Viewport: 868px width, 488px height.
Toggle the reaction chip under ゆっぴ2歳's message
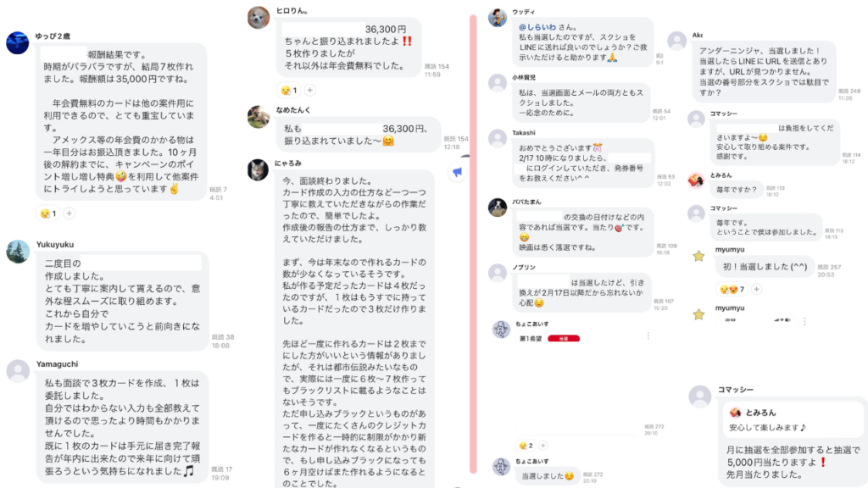click(47, 213)
